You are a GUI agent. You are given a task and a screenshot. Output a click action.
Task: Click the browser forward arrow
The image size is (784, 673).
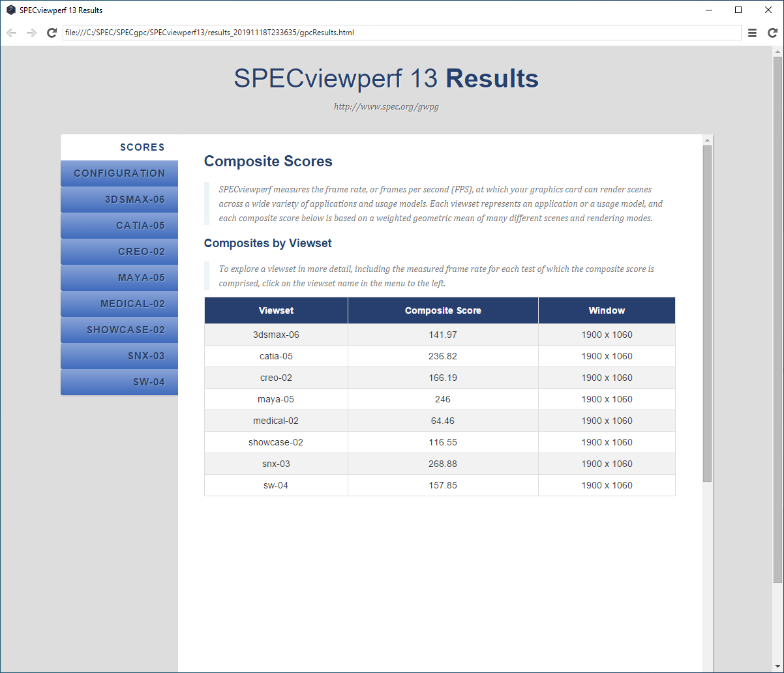click(31, 33)
